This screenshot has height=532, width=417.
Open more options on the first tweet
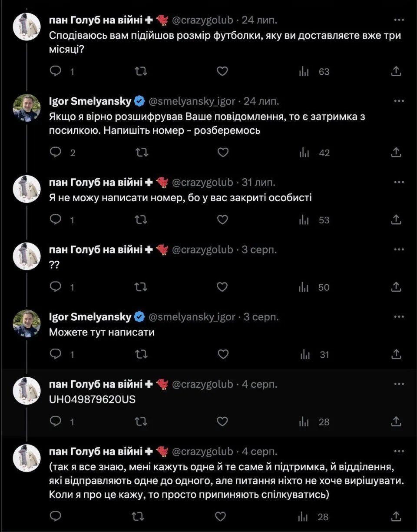399,20
